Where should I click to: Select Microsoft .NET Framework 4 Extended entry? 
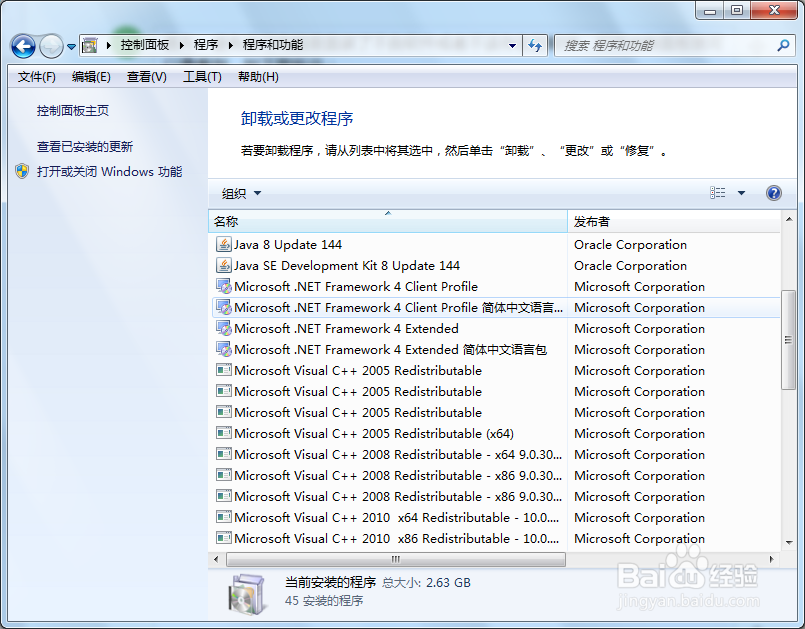coord(495,329)
